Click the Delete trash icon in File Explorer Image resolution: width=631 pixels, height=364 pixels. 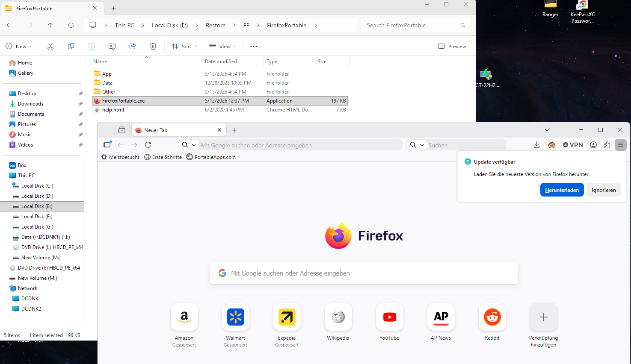[x=153, y=46]
